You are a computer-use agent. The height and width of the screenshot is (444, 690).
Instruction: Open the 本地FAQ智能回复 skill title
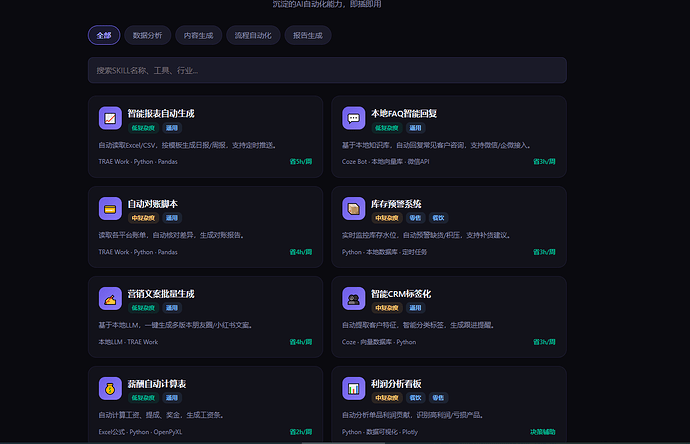point(404,114)
